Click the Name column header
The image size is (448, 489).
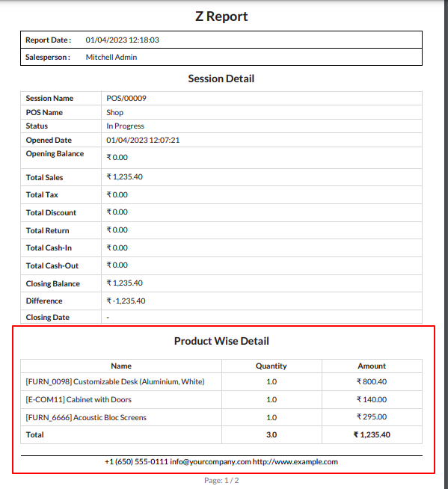pos(121,366)
